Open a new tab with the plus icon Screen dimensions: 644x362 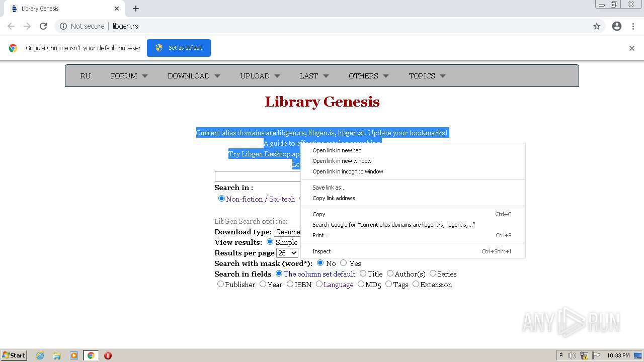pos(136,9)
